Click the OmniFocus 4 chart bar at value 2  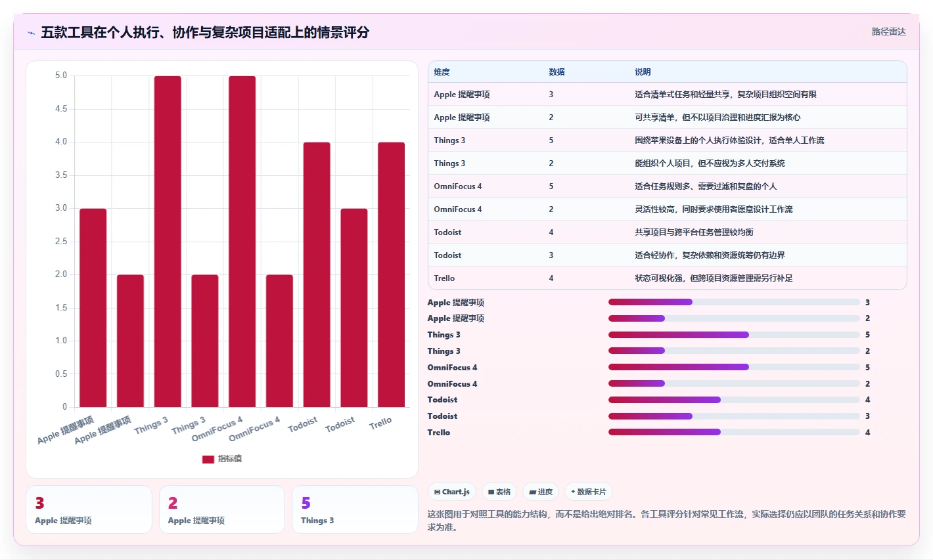(279, 341)
